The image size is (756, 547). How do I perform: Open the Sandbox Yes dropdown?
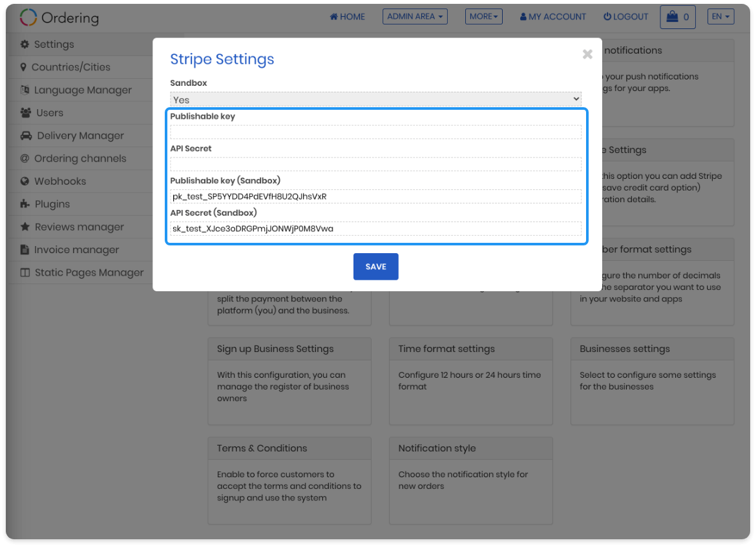[375, 99]
